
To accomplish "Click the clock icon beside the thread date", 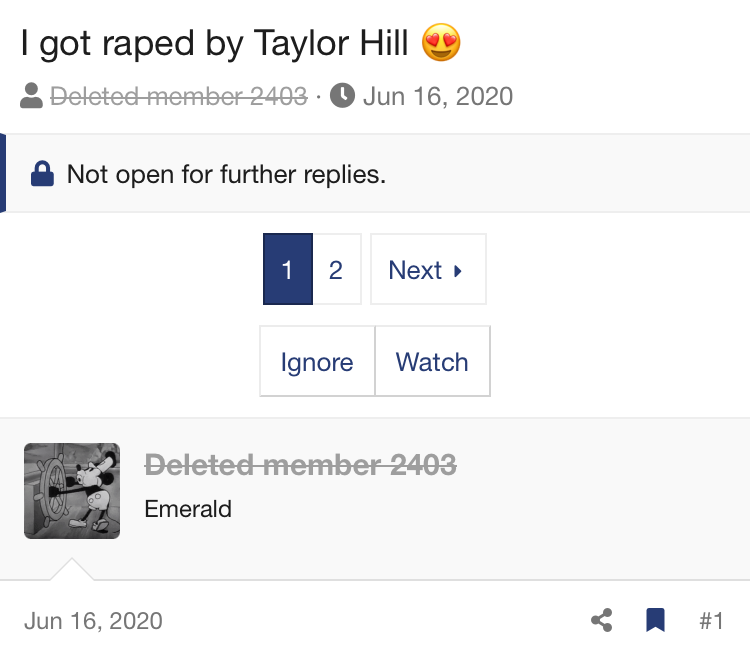I will 342,96.
